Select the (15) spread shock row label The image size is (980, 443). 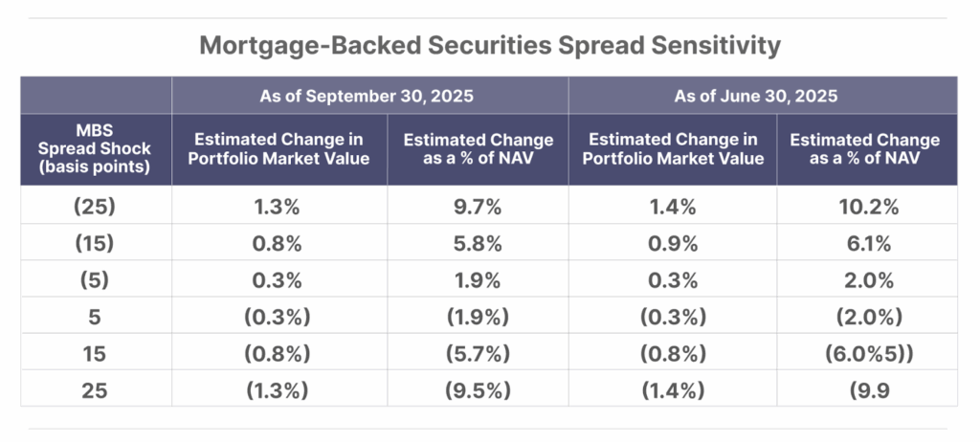click(96, 243)
